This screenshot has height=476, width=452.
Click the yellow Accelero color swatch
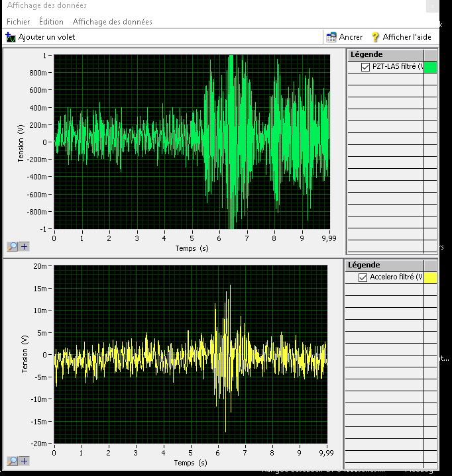(x=430, y=277)
